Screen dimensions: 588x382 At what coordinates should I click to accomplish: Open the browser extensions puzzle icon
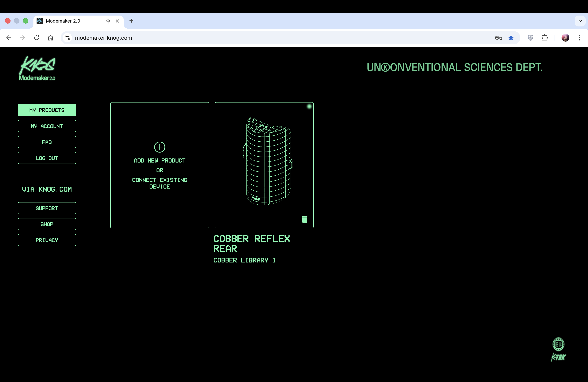[545, 38]
